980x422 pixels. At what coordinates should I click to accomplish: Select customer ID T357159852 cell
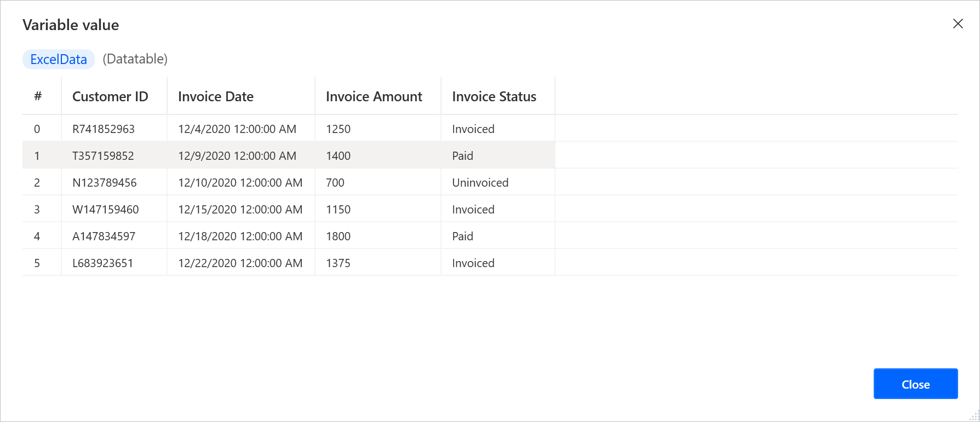pos(103,156)
